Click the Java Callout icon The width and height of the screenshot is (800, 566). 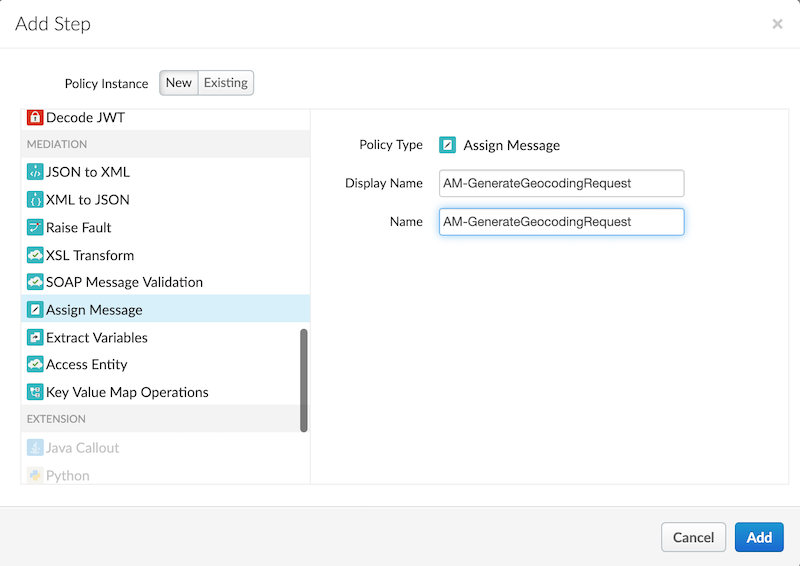click(x=35, y=448)
